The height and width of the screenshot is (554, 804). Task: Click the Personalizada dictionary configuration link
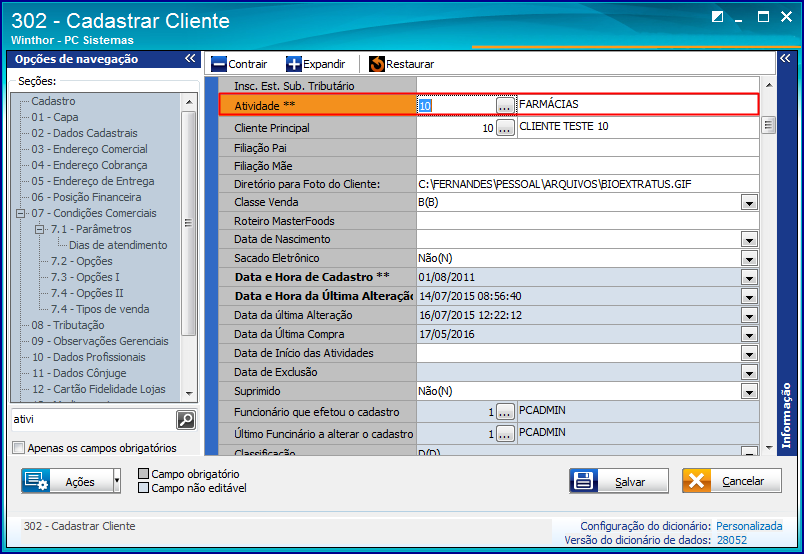[749, 526]
